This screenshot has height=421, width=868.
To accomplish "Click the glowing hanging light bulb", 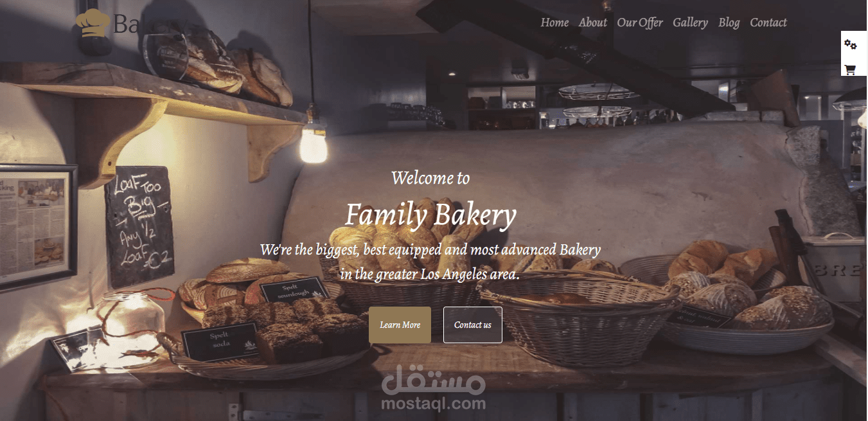I will tap(313, 144).
